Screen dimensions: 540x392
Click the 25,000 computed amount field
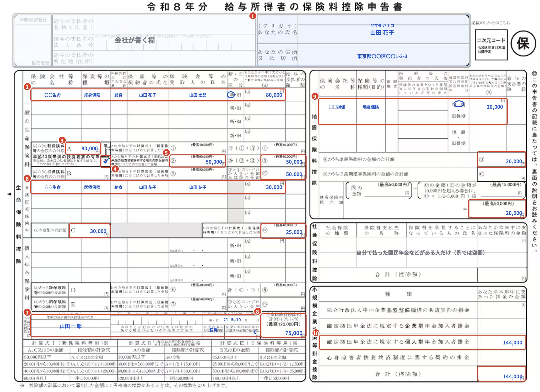[x=283, y=231]
